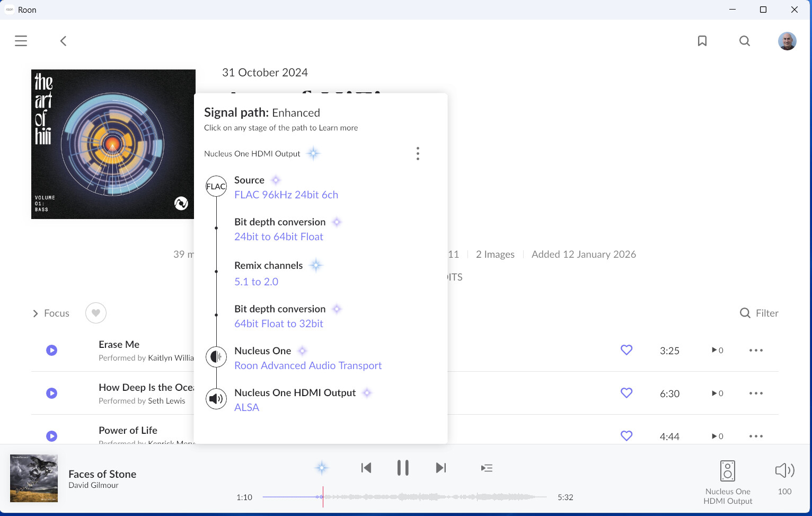812x516 pixels.
Task: Toggle the album favorite heart next to Focus
Action: [95, 313]
